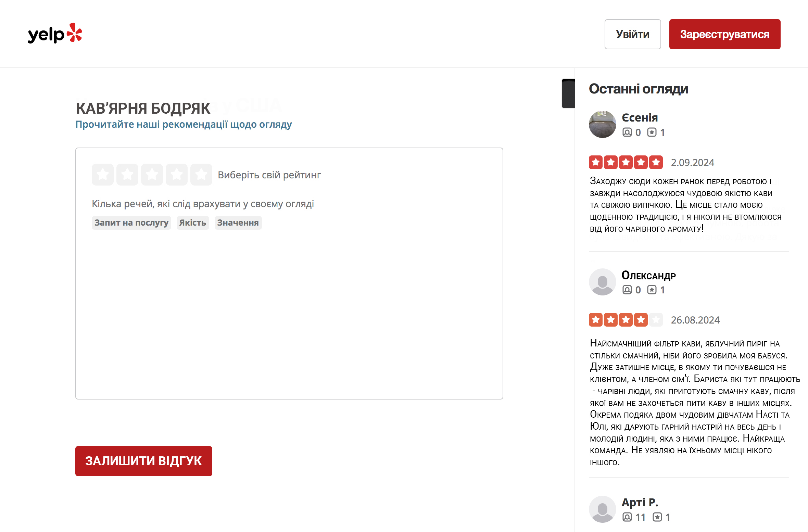Click the Увійти login button

point(632,34)
